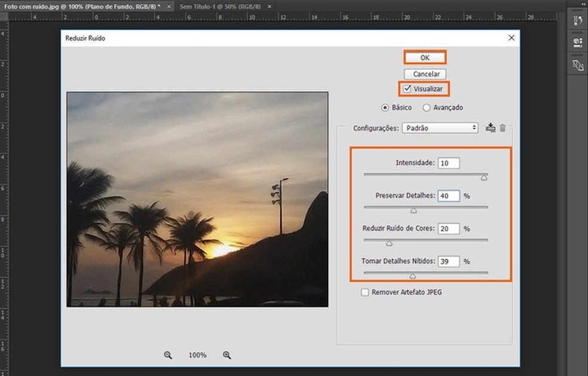Delete settings with the trash icon
The height and width of the screenshot is (376, 588).
pos(503,127)
